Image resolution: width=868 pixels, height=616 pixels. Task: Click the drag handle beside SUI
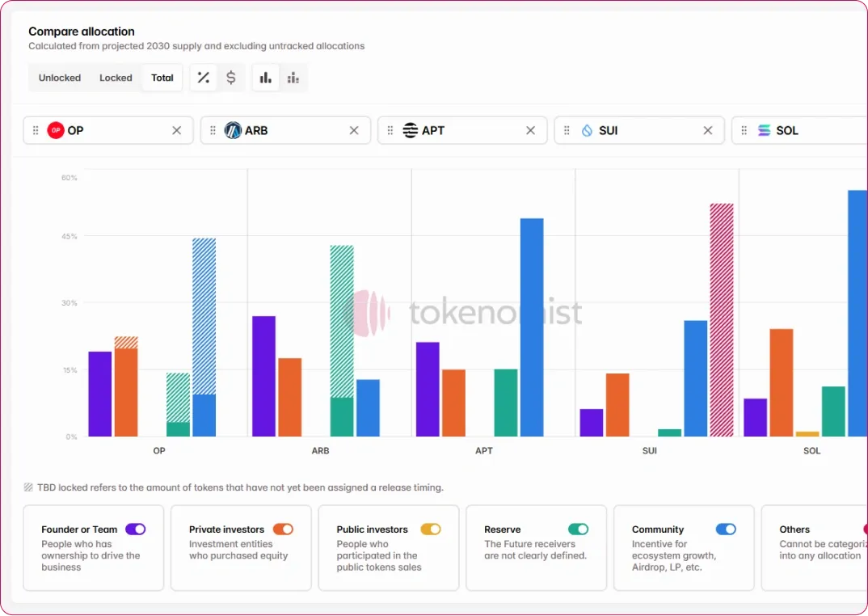coord(567,130)
